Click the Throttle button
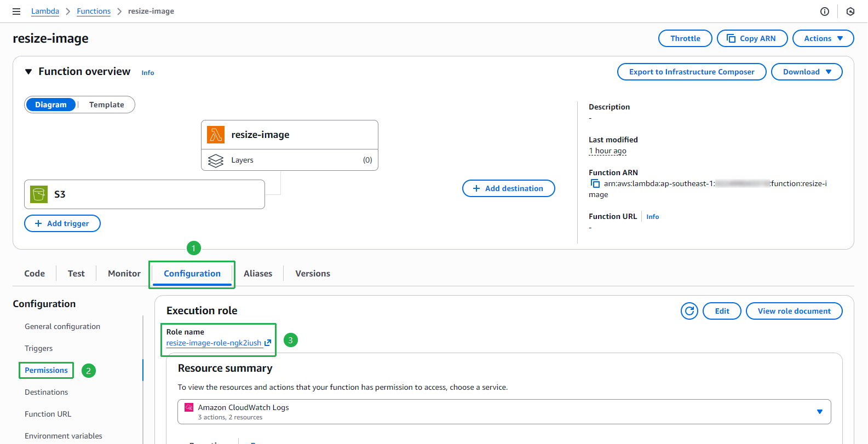 pos(685,38)
